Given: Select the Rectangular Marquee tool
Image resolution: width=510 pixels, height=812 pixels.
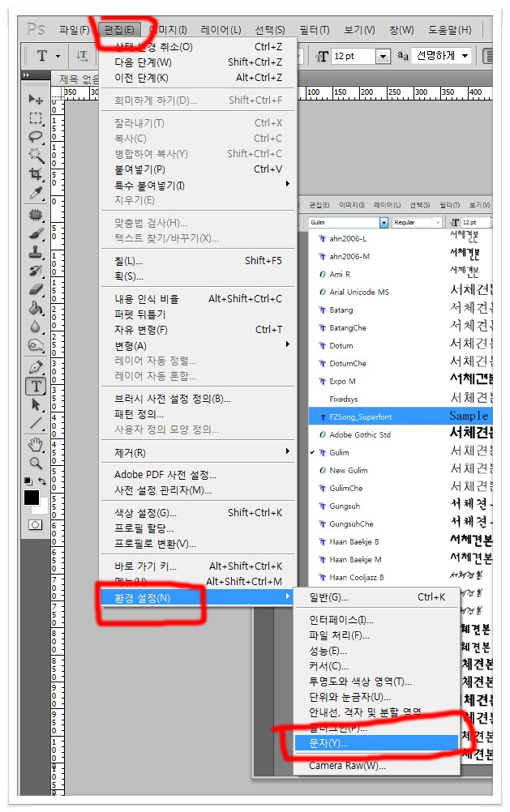Looking at the screenshot, I should click(36, 118).
